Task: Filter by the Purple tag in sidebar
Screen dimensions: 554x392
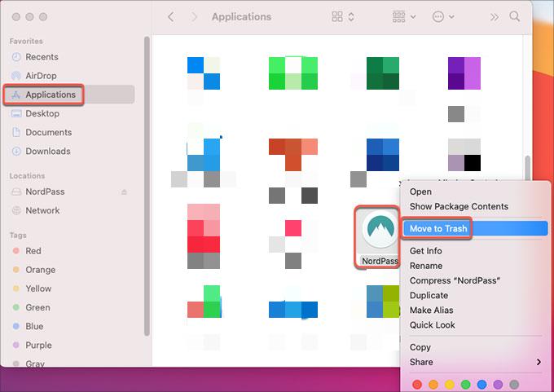Action: tap(38, 345)
